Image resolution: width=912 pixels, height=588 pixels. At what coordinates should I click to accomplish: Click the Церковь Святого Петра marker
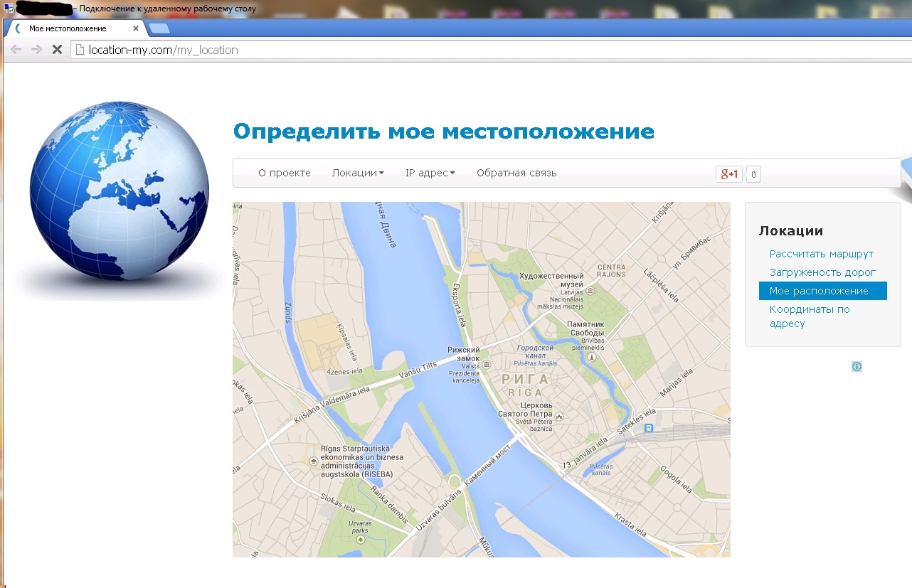pyautogui.click(x=560, y=416)
